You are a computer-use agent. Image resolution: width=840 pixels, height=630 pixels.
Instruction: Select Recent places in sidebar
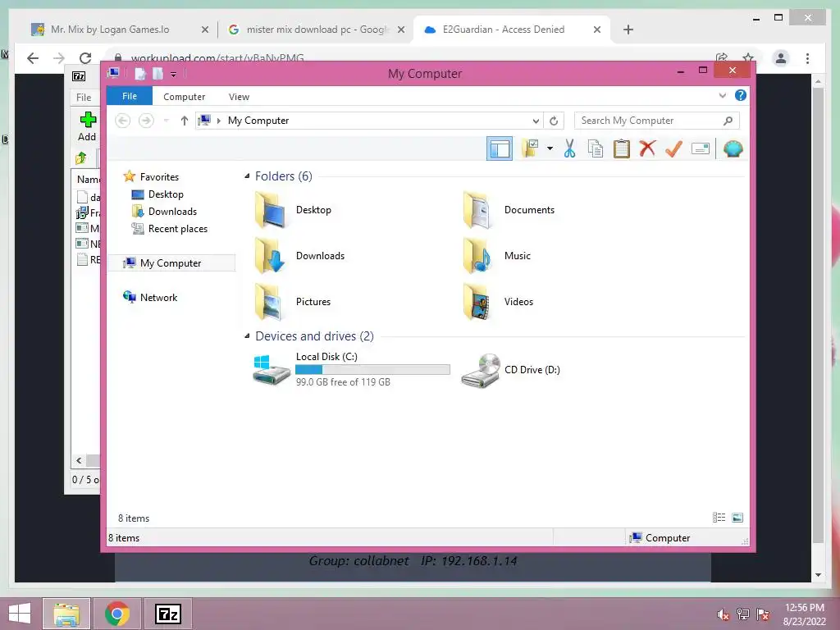point(169,229)
